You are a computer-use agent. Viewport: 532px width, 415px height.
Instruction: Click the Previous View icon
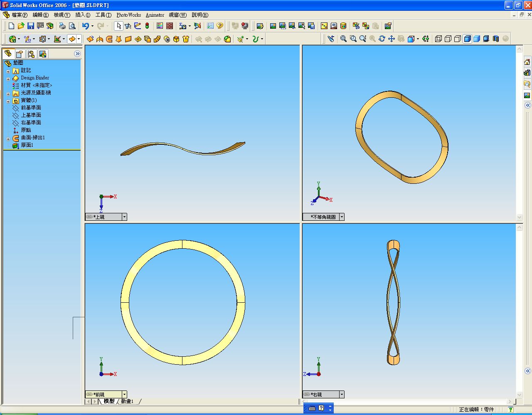pyautogui.click(x=331, y=39)
